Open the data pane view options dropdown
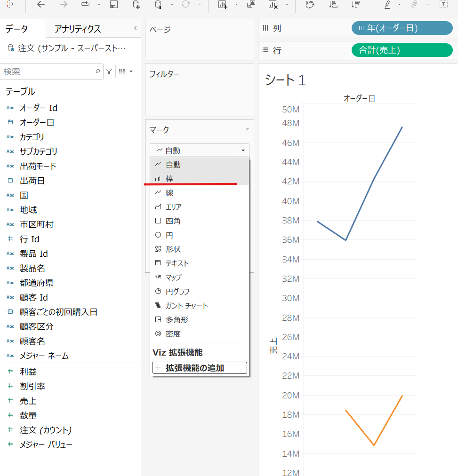The height and width of the screenshot is (476, 458). click(126, 71)
